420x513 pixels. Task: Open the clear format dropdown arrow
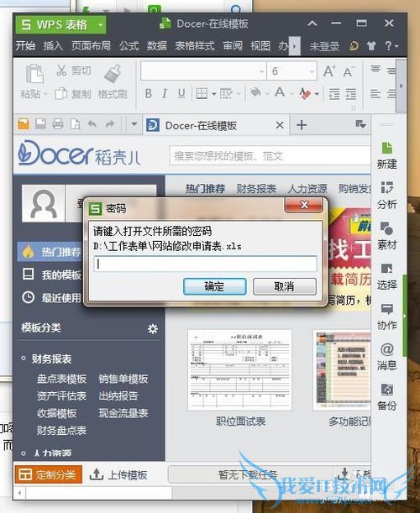(317, 94)
